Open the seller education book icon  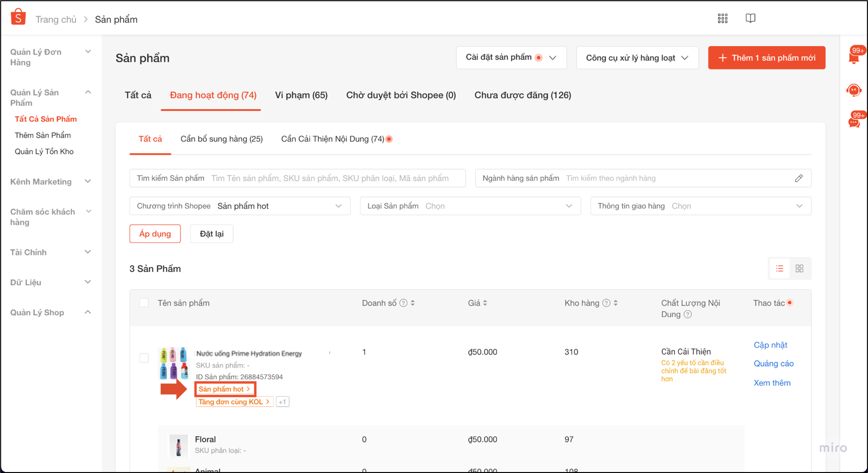750,18
